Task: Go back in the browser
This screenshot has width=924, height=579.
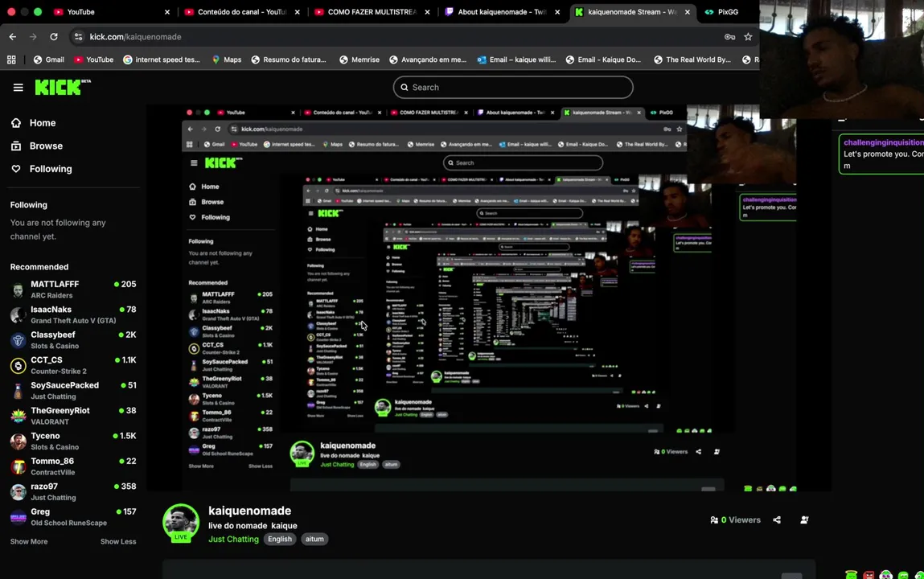Action: (13, 36)
